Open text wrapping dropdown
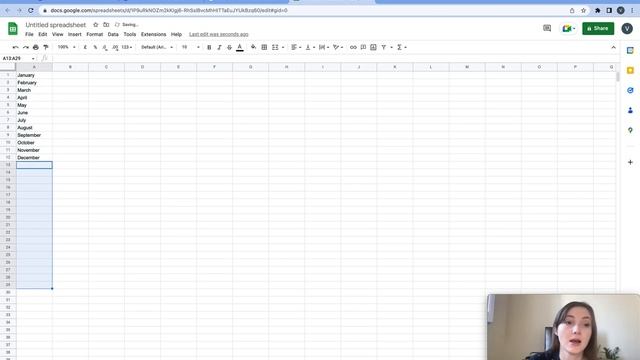The width and height of the screenshot is (640, 360). click(x=324, y=47)
